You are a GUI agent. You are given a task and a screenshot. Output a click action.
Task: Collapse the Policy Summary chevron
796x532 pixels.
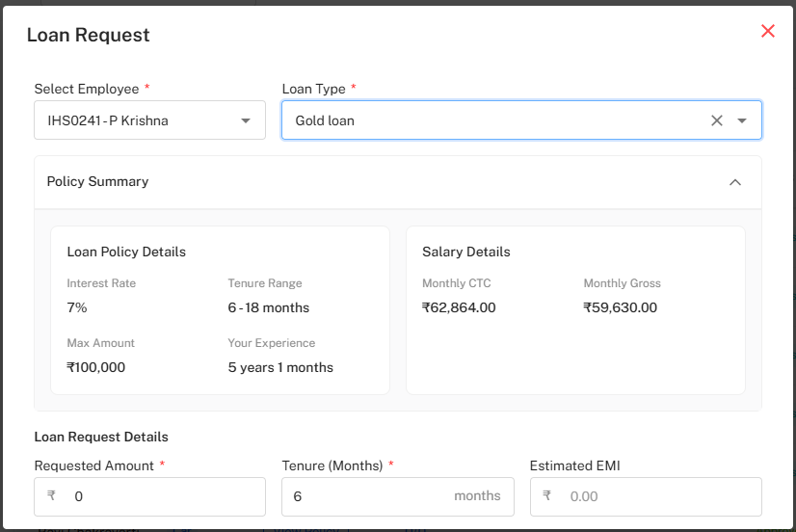click(x=734, y=182)
